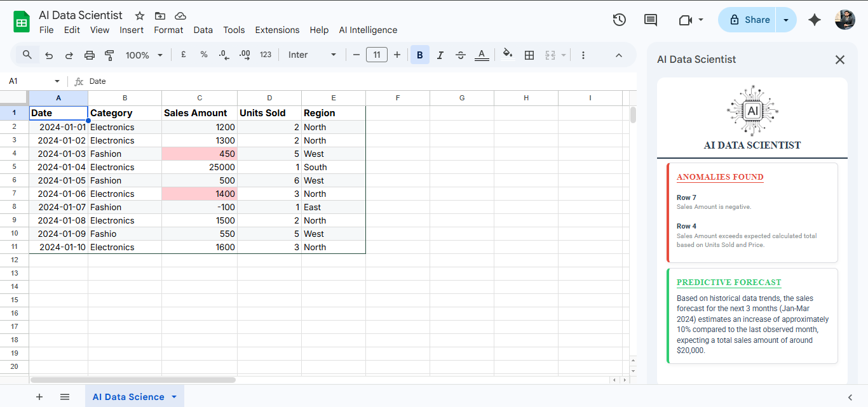Select the paint format tool

(x=109, y=55)
